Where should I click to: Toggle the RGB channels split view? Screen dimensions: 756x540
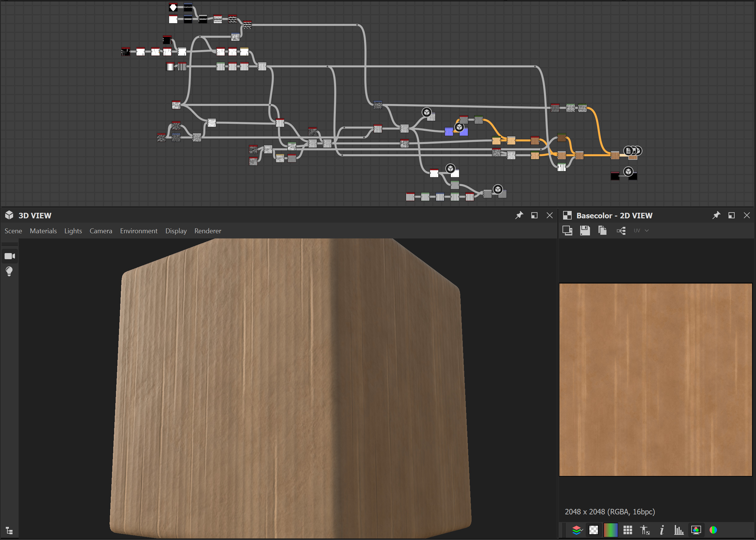[713, 530]
